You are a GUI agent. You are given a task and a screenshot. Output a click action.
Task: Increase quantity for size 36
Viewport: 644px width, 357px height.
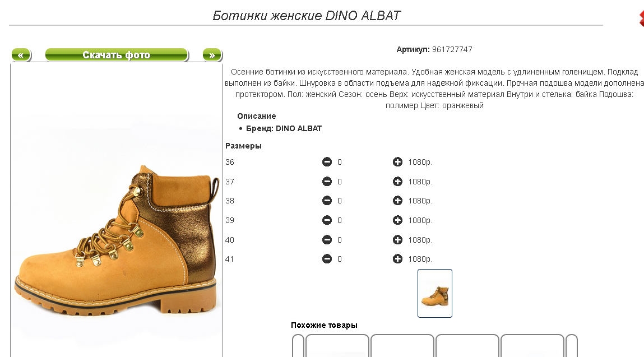coord(397,162)
